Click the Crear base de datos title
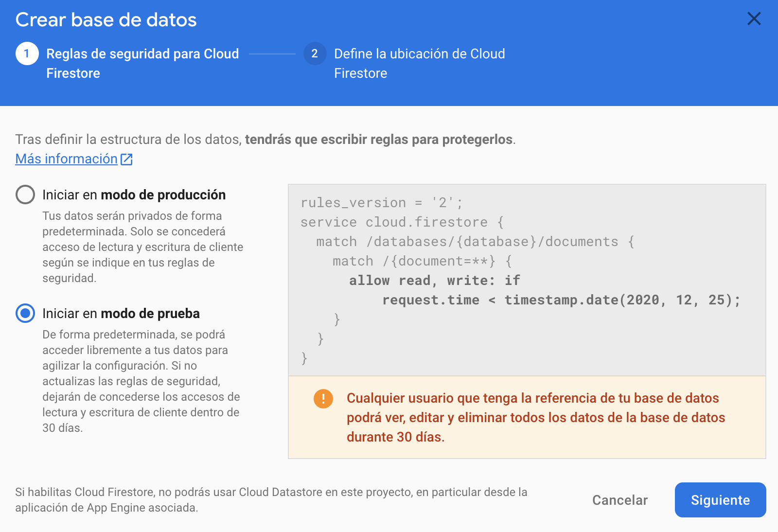Viewport: 778px width, 532px height. (x=106, y=20)
